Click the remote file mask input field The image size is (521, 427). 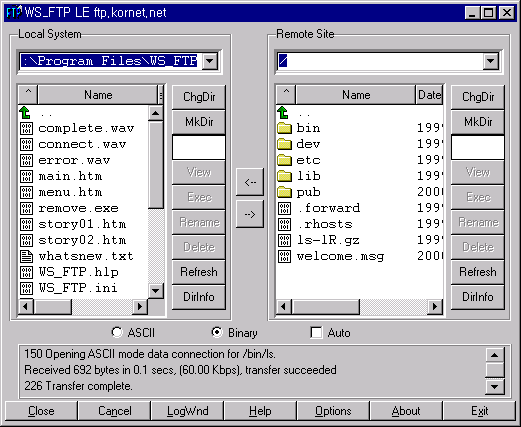(x=478, y=147)
